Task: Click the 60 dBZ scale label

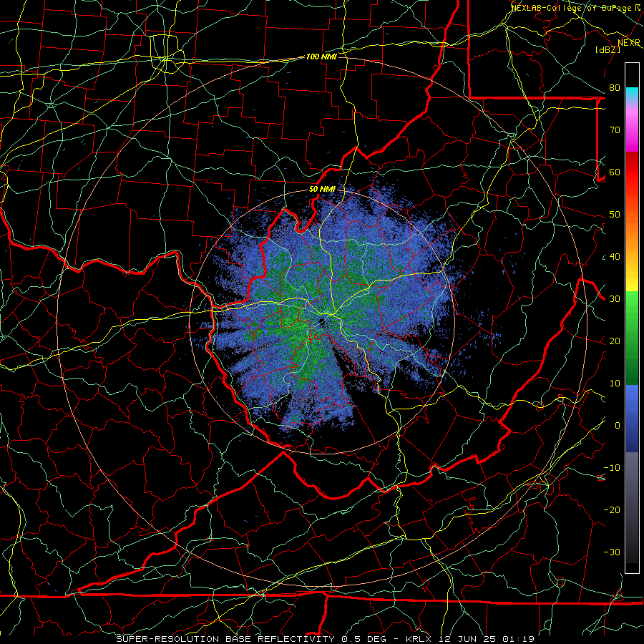Action: coord(615,172)
